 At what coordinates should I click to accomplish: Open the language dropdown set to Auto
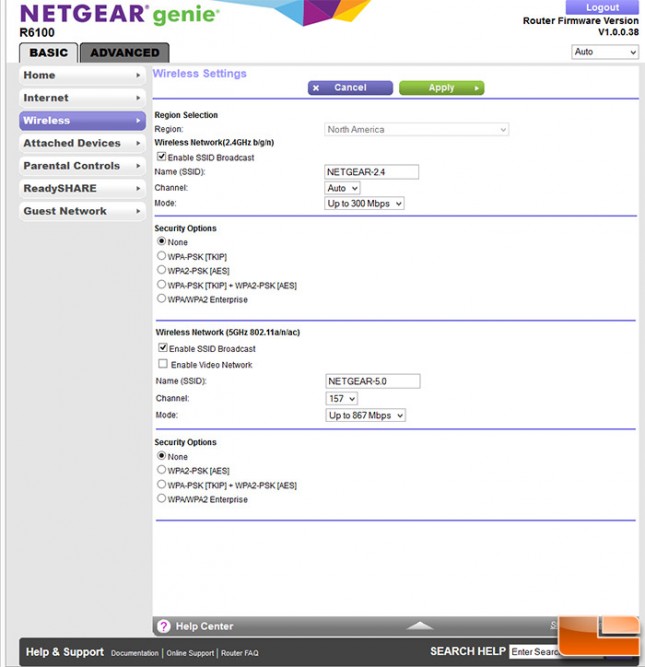605,52
